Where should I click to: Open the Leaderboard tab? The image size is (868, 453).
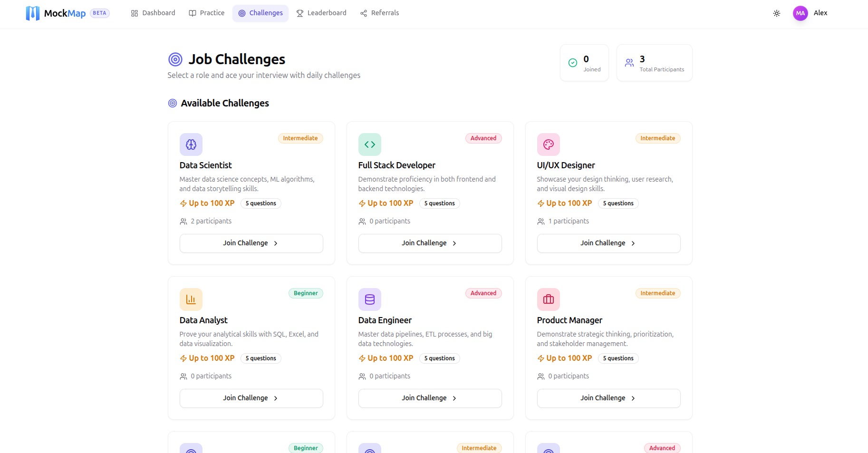point(321,13)
